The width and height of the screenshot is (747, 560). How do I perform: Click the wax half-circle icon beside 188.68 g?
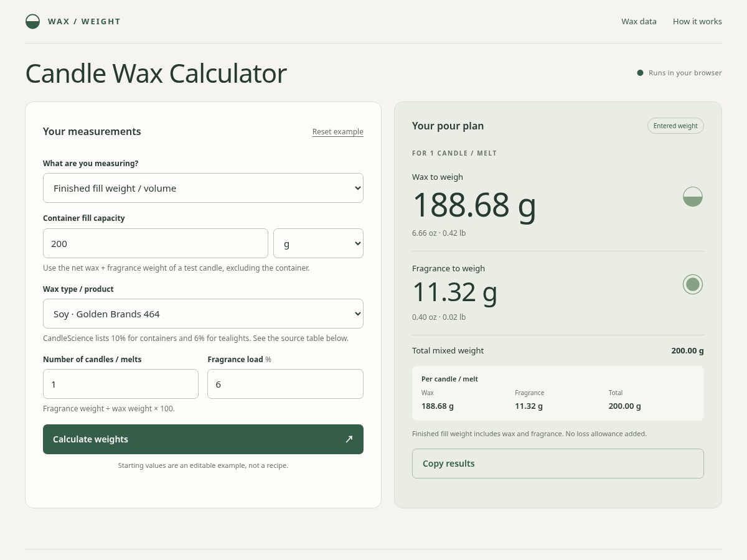point(693,197)
